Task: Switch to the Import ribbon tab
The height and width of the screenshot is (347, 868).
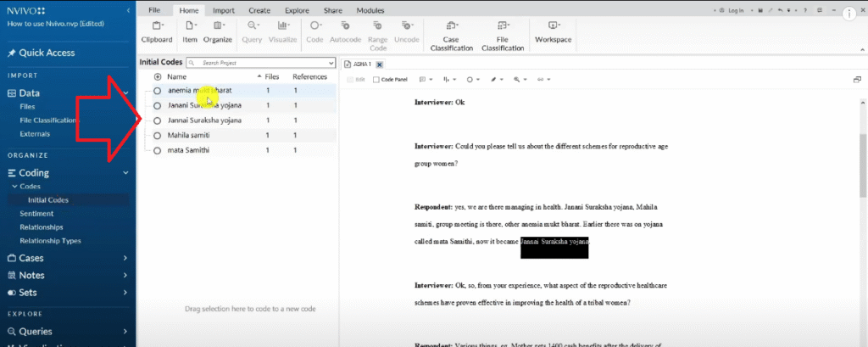Action: coord(224,10)
